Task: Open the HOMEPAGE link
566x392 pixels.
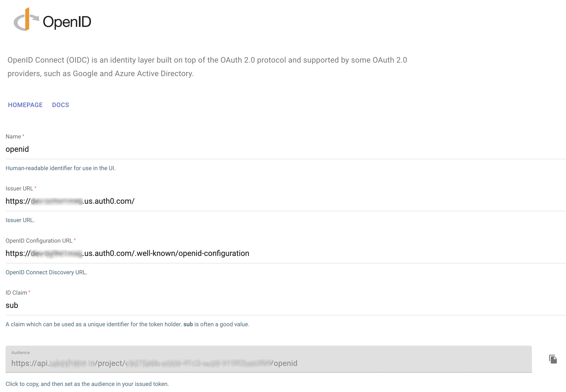Action: 25,105
